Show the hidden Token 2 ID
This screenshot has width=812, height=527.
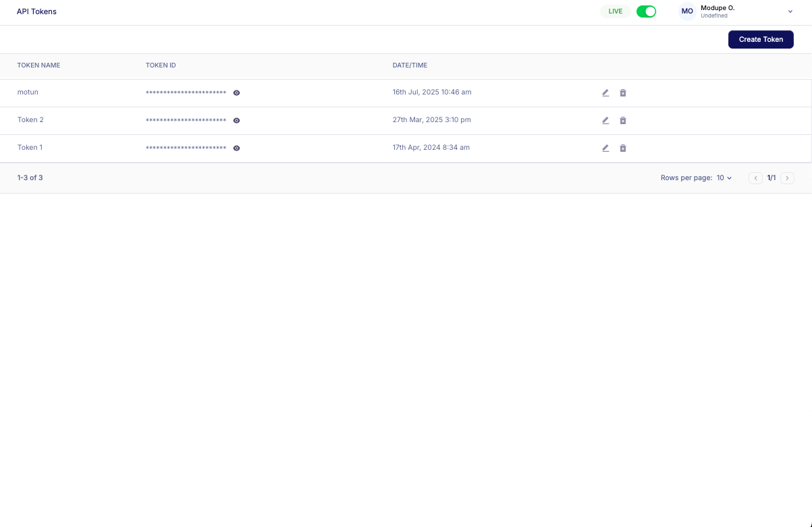pos(236,121)
